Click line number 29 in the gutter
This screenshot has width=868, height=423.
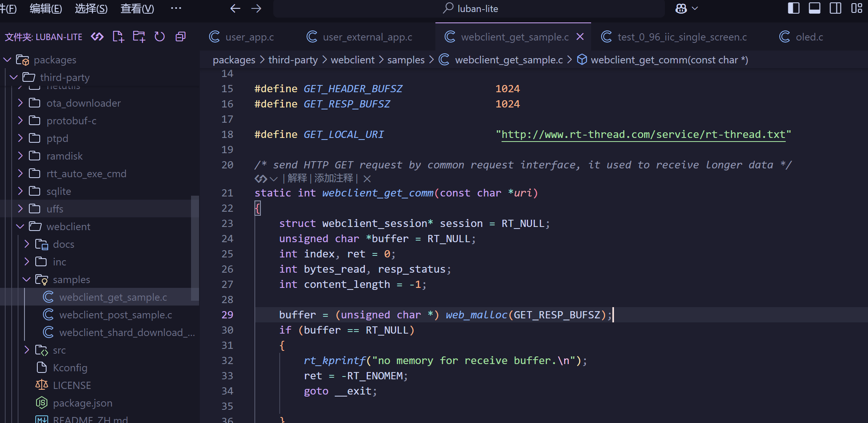[227, 315]
